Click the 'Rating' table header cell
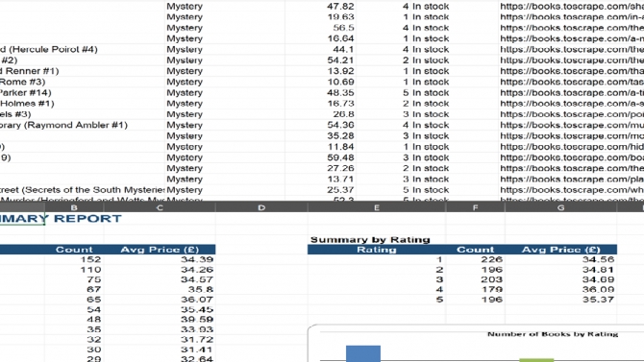The height and width of the screenshot is (362, 644). [x=376, y=250]
